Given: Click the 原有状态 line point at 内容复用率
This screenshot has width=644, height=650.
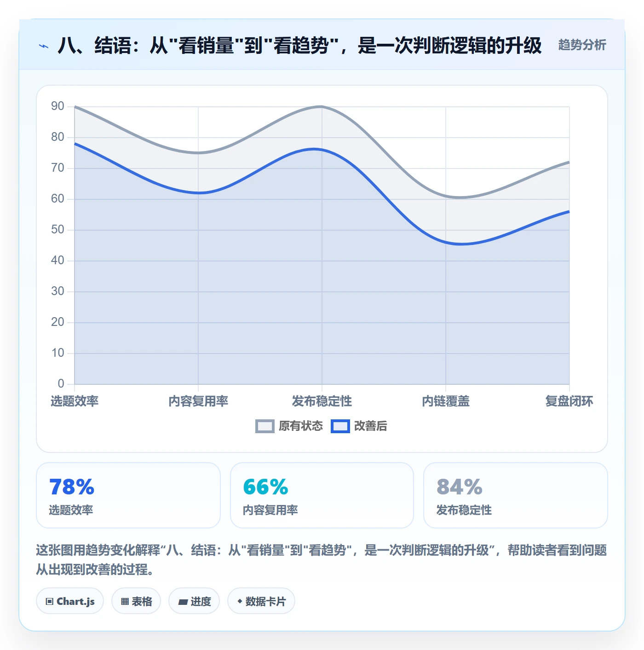Looking at the screenshot, I should tap(198, 153).
